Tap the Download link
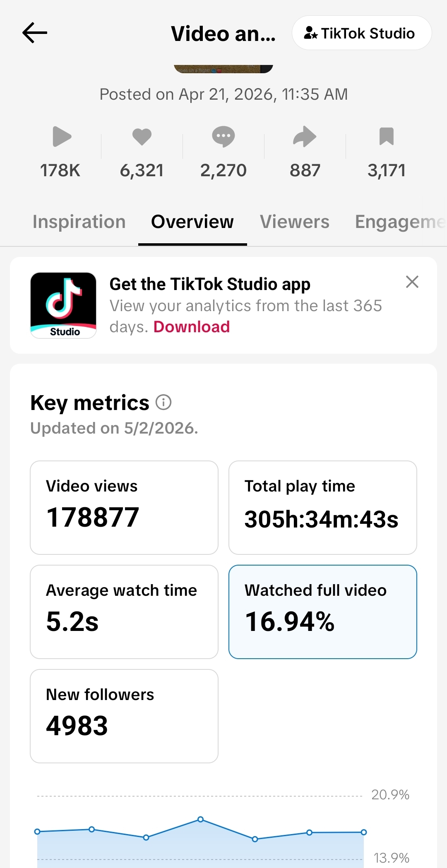 pyautogui.click(x=192, y=327)
